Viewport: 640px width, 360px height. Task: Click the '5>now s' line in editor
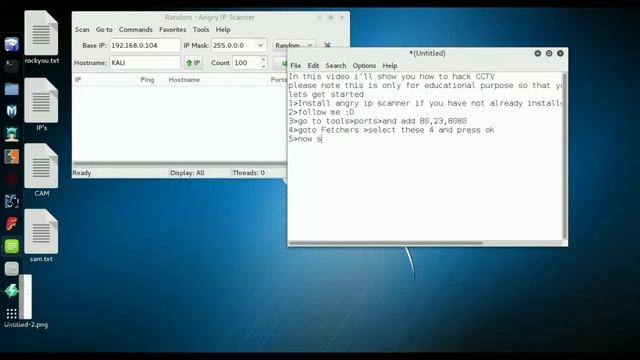305,139
